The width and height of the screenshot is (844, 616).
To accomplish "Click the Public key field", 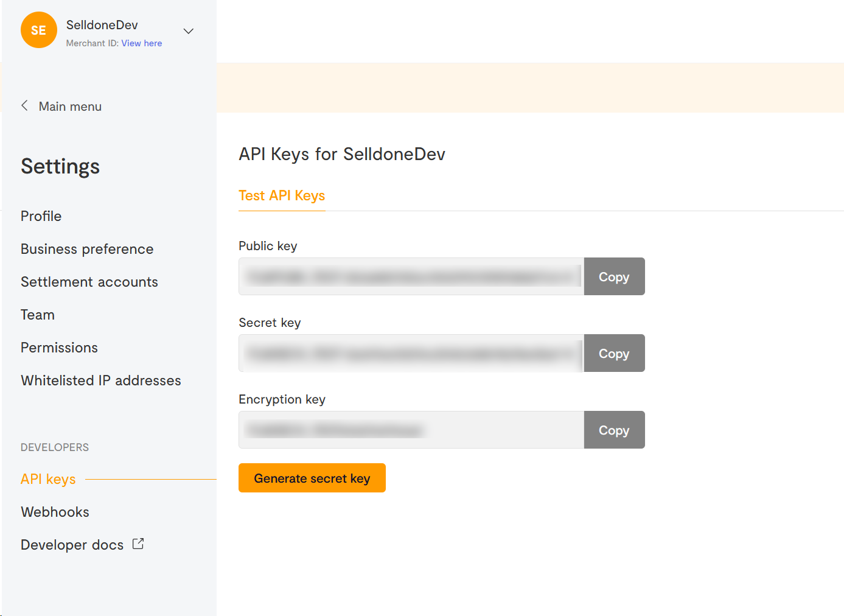I will pyautogui.click(x=411, y=276).
